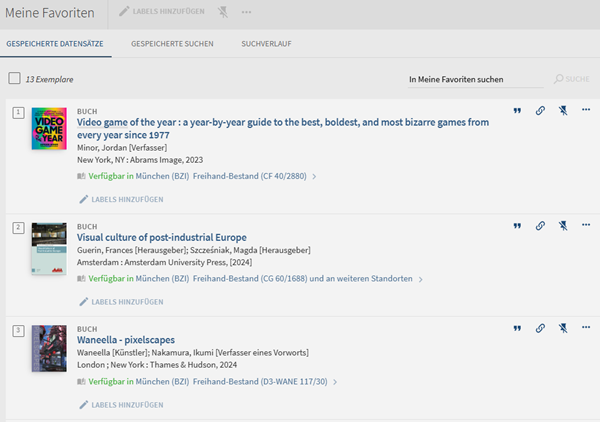Unpin Visual culture of post-industrial Europe record
Image resolution: width=600 pixels, height=422 pixels.
coord(563,226)
